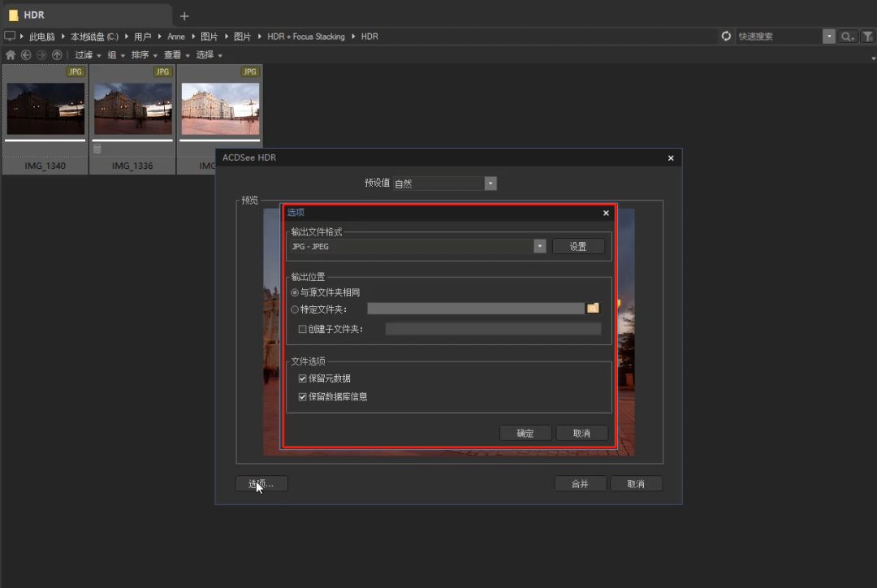Go up one folder with up arrow icon

(57, 55)
